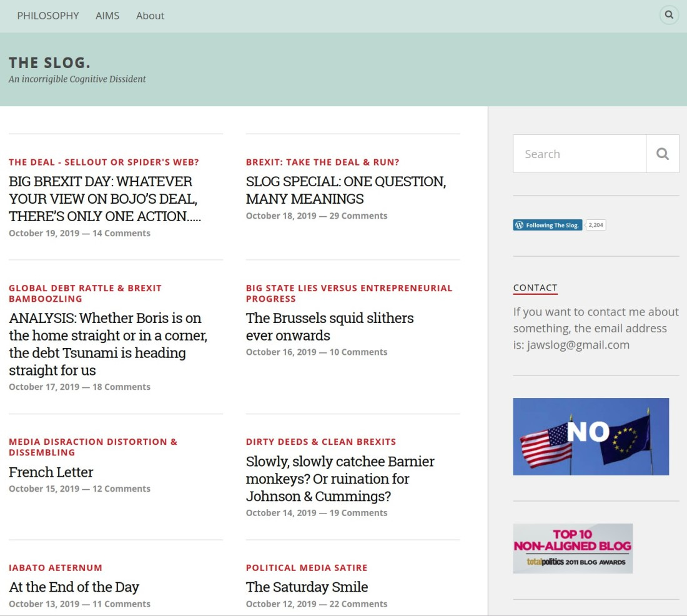Open category The Deal - Sellout or Spider's Web?
The image size is (687, 616).
(104, 162)
